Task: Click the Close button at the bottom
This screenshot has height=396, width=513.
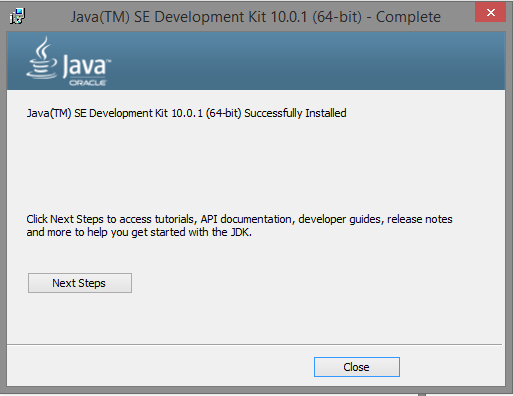Action: tap(357, 367)
